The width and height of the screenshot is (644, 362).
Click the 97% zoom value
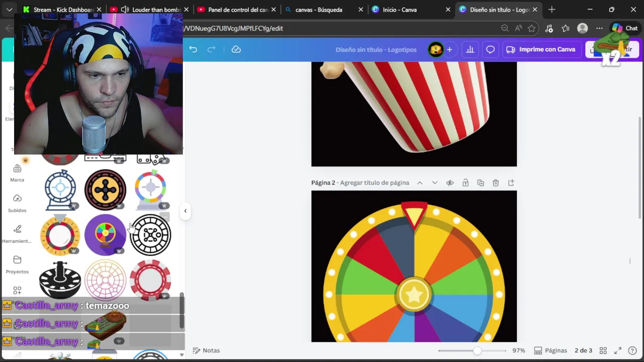point(519,350)
